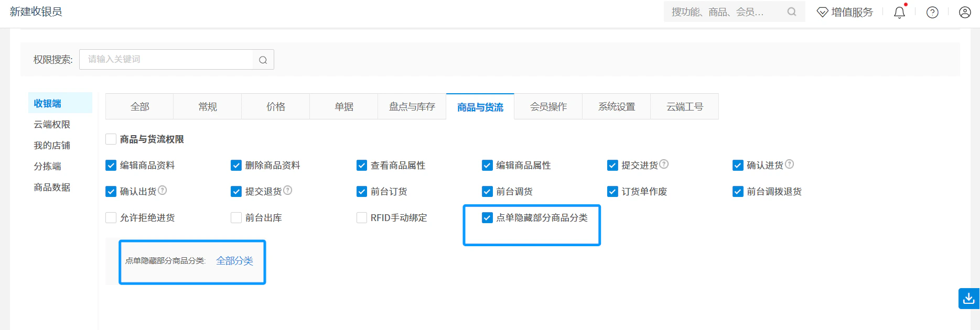Open the 全部分类 category link

point(234,261)
